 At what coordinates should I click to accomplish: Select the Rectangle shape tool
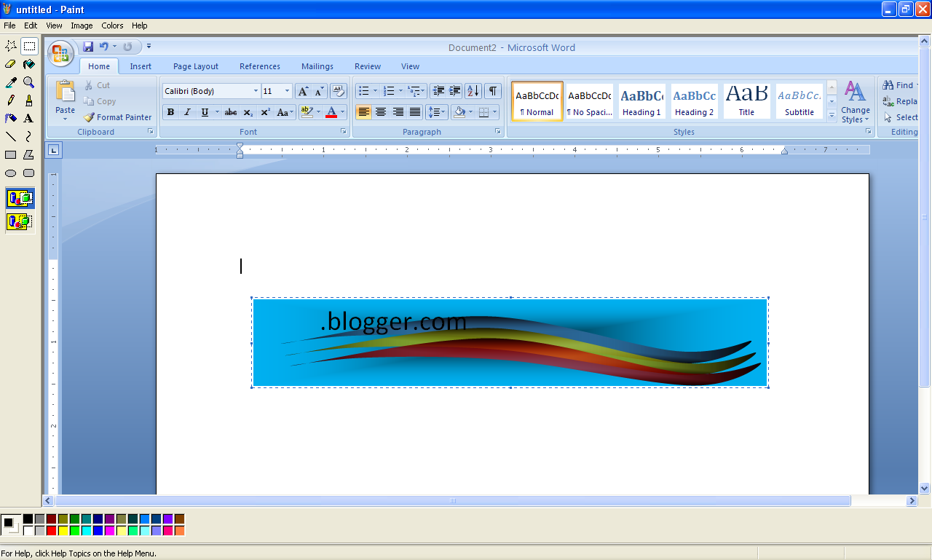pos(11,154)
